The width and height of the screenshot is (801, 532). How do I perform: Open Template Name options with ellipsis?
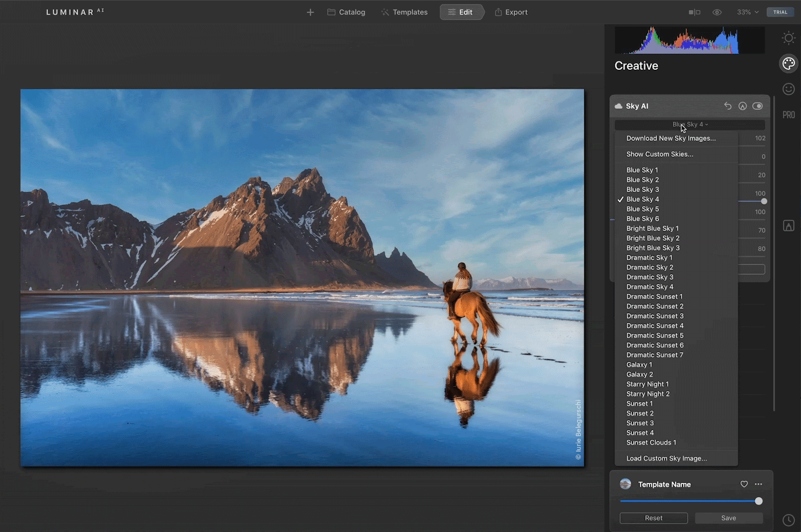tap(758, 484)
